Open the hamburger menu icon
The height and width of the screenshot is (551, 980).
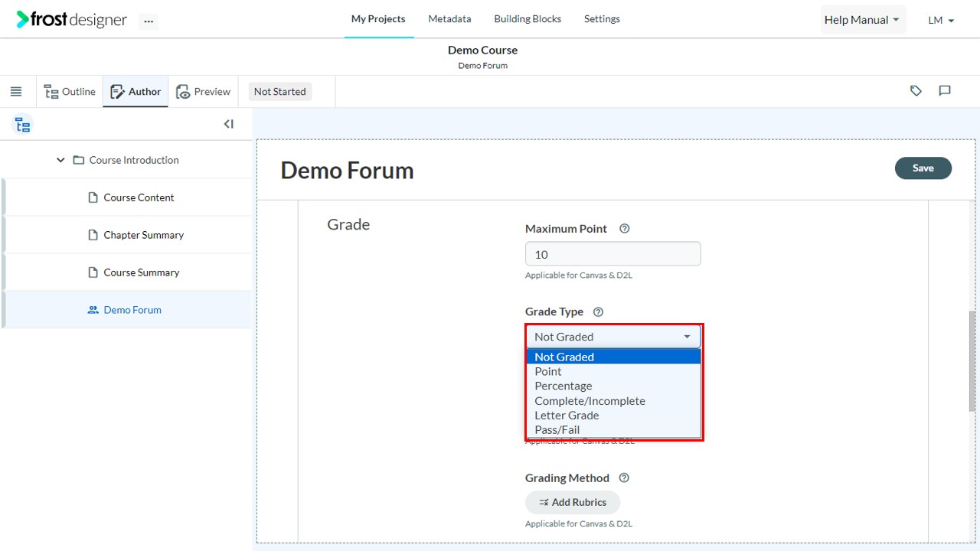click(16, 92)
